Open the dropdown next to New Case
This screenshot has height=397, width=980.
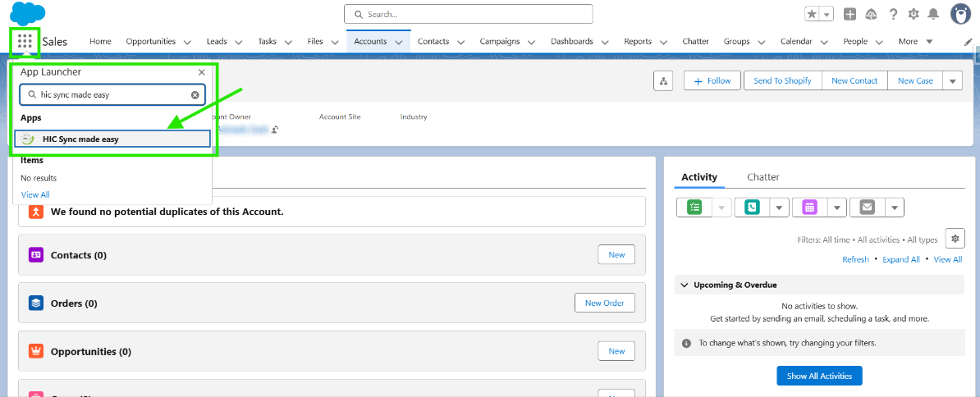point(952,81)
